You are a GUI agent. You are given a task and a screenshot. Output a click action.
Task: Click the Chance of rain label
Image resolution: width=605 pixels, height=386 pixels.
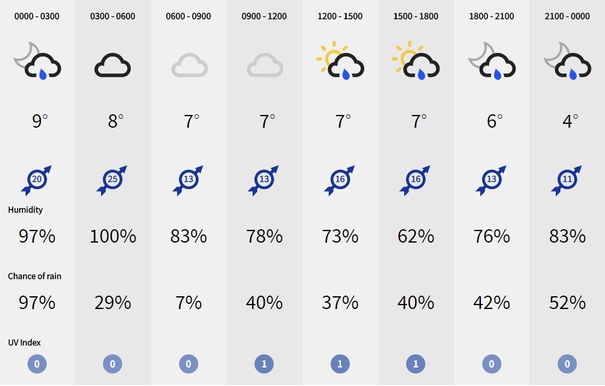click(x=34, y=276)
